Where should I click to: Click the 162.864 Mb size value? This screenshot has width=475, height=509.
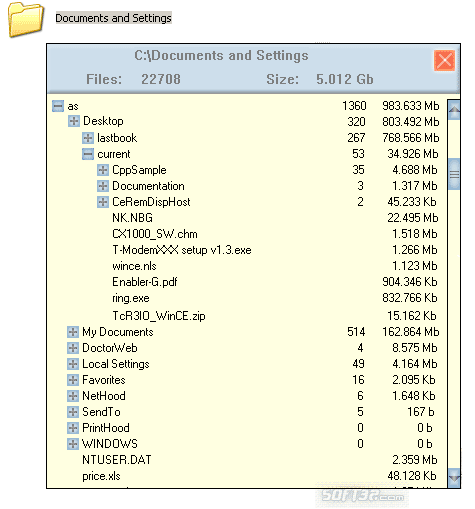(411, 332)
